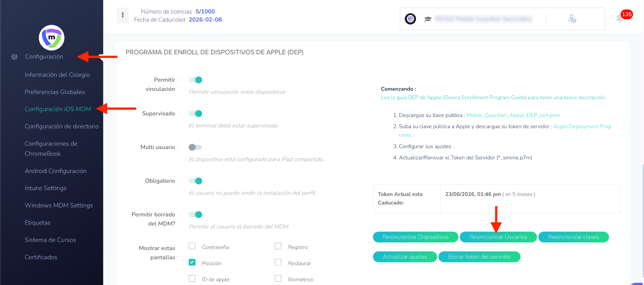Click the user settings icon in header
The image size is (644, 285).
[x=572, y=19]
